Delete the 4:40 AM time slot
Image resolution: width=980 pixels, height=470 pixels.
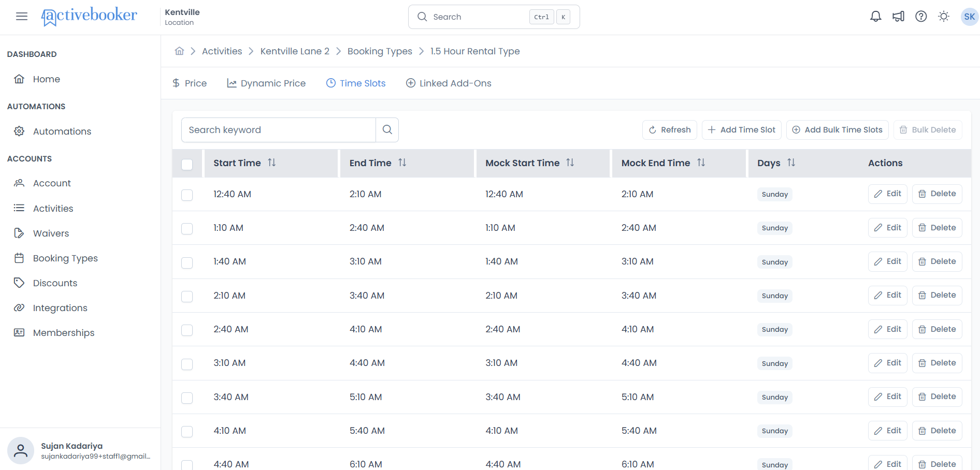936,463
